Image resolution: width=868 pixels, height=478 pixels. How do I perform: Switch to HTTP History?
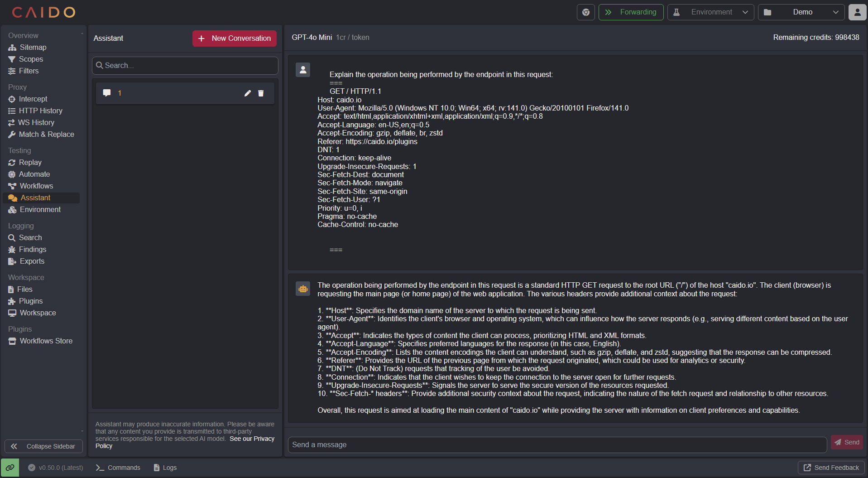(40, 111)
